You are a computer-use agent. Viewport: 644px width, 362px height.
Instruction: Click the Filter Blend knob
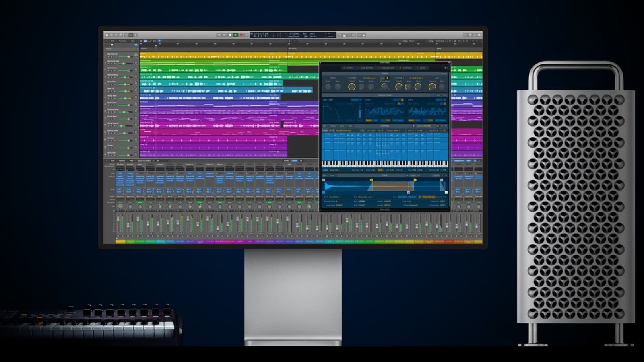(385, 86)
